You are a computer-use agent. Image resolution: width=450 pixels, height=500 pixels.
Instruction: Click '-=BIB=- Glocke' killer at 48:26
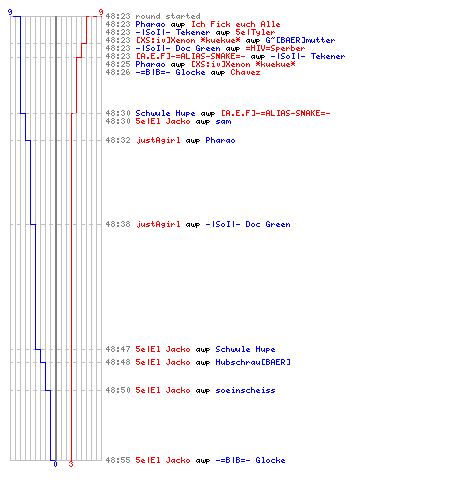coord(170,72)
